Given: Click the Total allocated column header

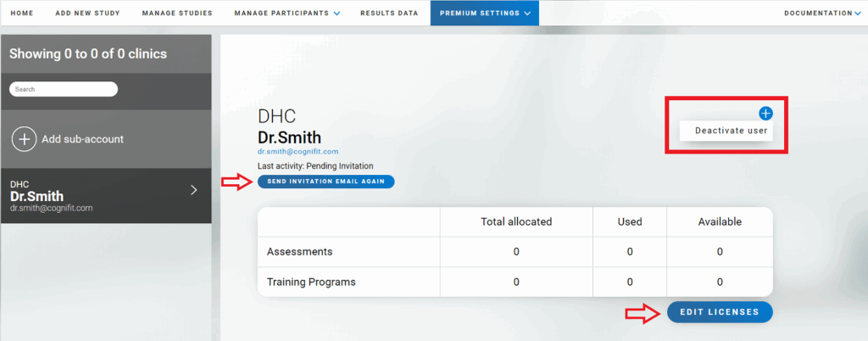Looking at the screenshot, I should pyautogui.click(x=516, y=222).
